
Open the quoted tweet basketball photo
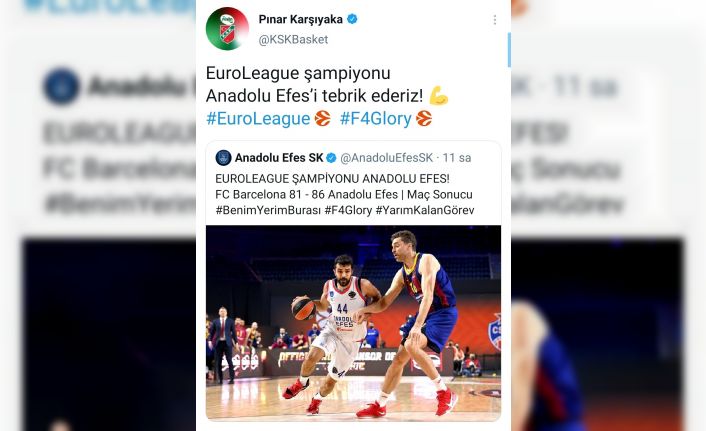pyautogui.click(x=353, y=323)
